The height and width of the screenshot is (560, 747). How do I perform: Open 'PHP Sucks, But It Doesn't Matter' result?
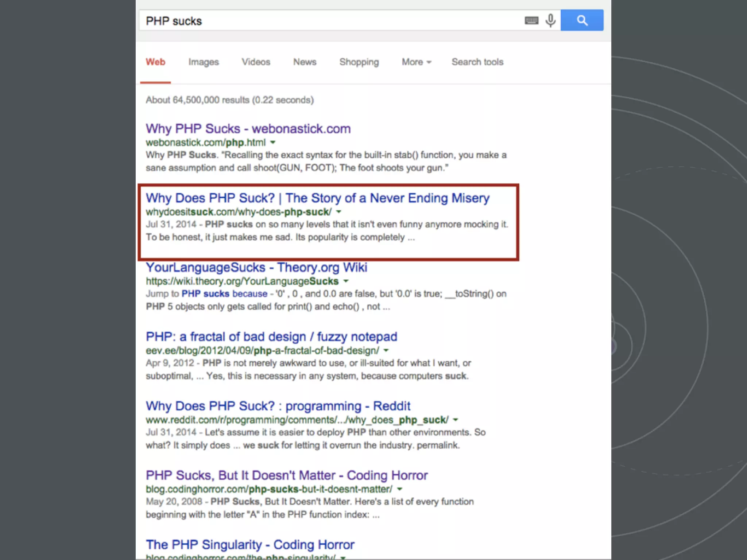(287, 475)
